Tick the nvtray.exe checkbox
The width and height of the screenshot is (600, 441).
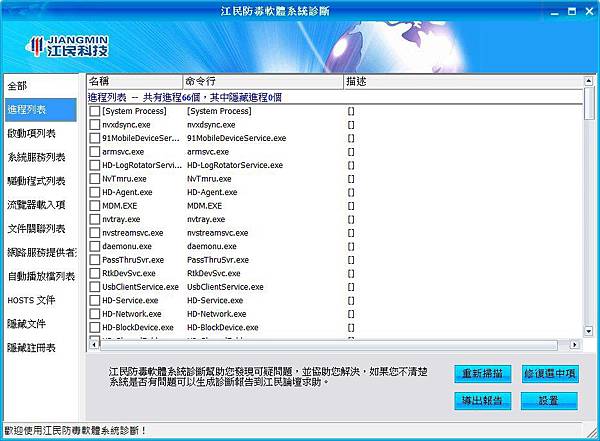point(95,219)
